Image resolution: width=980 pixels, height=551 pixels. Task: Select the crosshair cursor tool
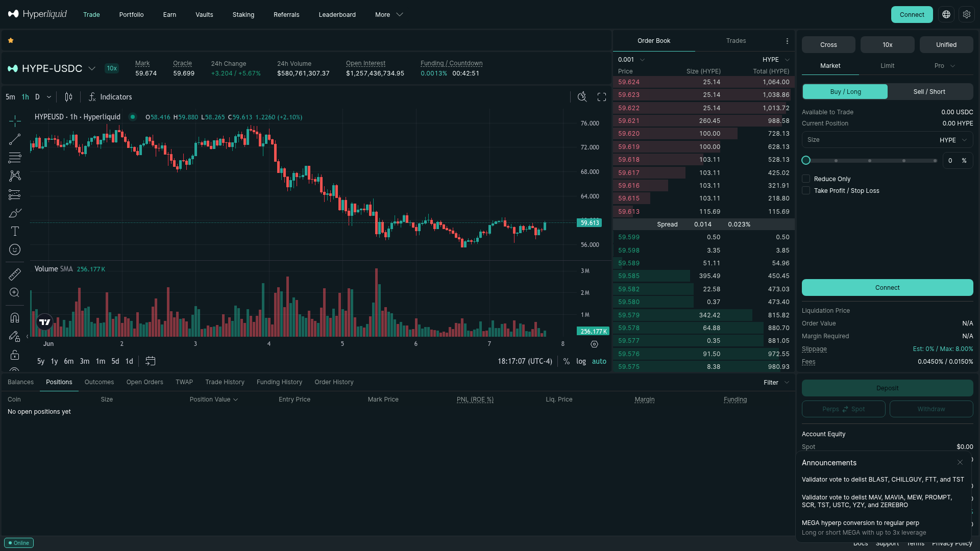tap(15, 121)
